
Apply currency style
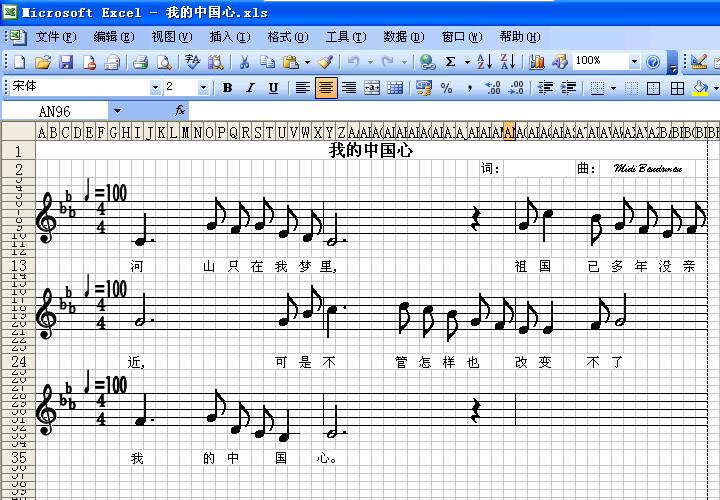tap(423, 88)
